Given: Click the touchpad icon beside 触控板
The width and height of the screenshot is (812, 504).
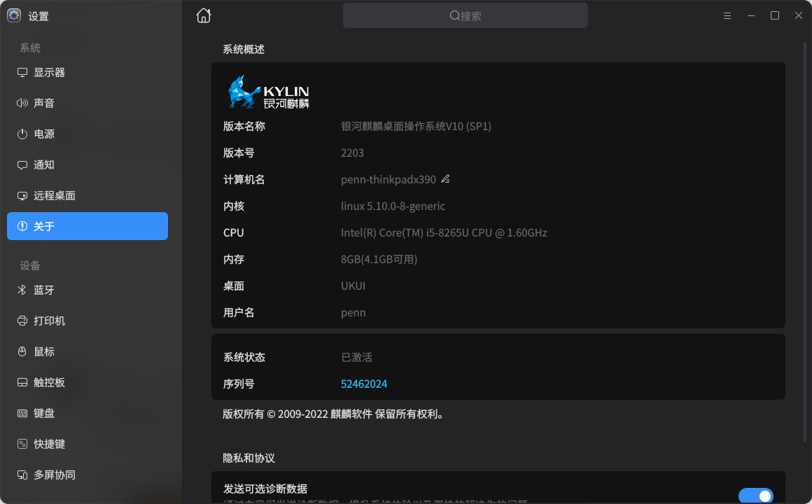Looking at the screenshot, I should 22,382.
